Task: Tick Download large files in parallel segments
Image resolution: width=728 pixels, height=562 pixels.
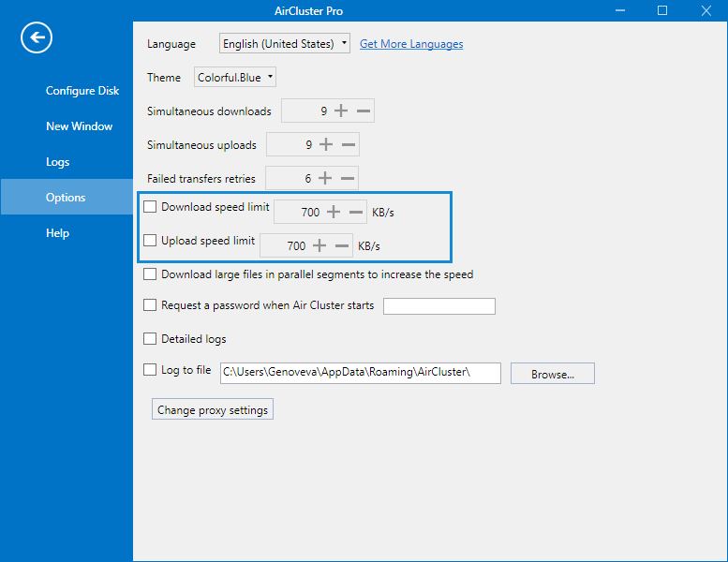Action: tap(150, 274)
